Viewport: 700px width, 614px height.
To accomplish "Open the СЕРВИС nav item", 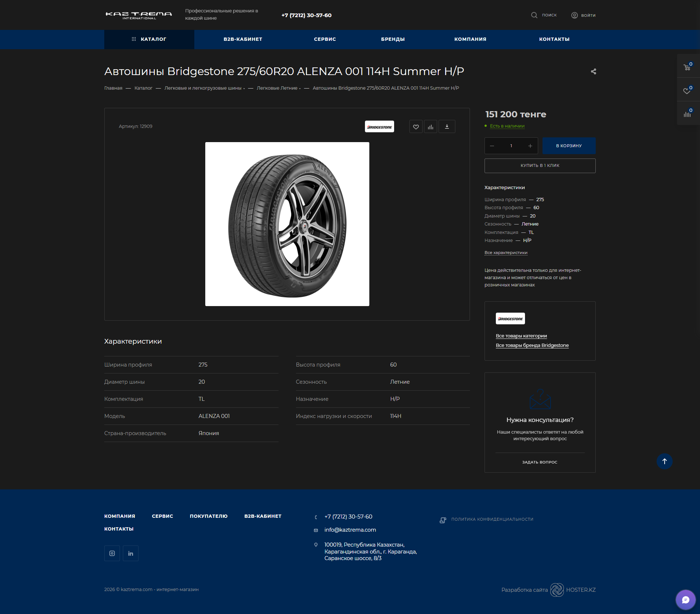I will [325, 39].
